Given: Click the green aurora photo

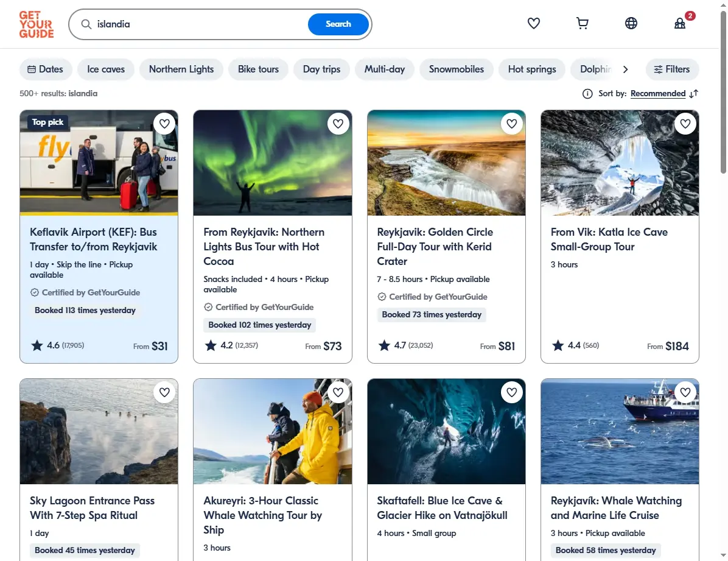Looking at the screenshot, I should point(273,163).
